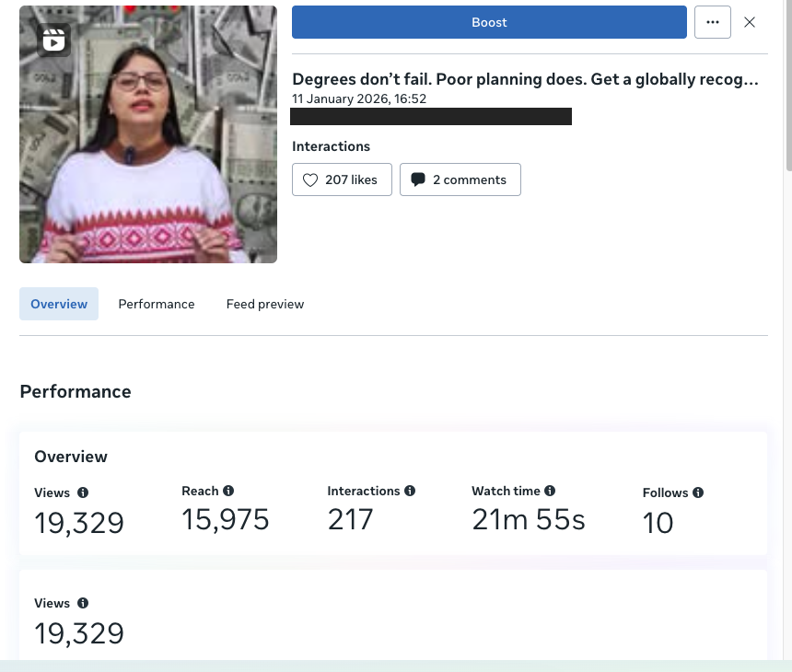This screenshot has width=792, height=672.
Task: Click the post title "Degrees don't fail..."
Action: [525, 79]
